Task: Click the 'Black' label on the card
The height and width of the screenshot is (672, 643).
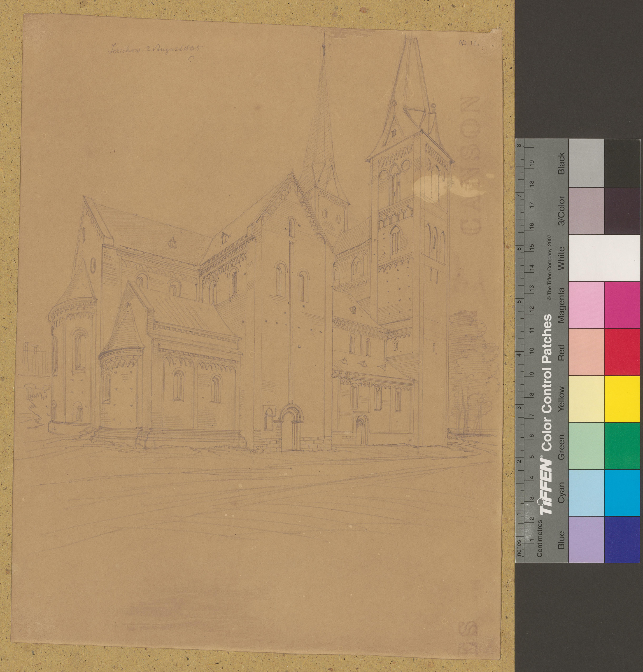Action: pos(561,164)
